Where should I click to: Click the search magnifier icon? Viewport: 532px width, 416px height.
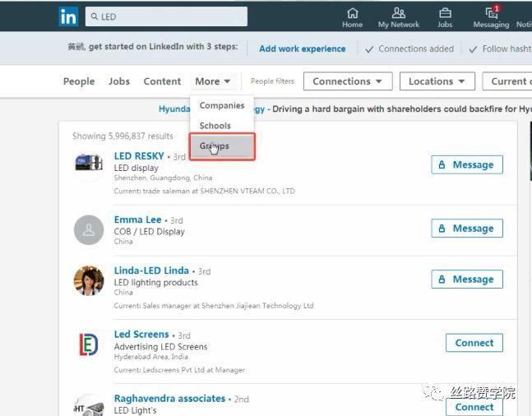pyautogui.click(x=95, y=16)
